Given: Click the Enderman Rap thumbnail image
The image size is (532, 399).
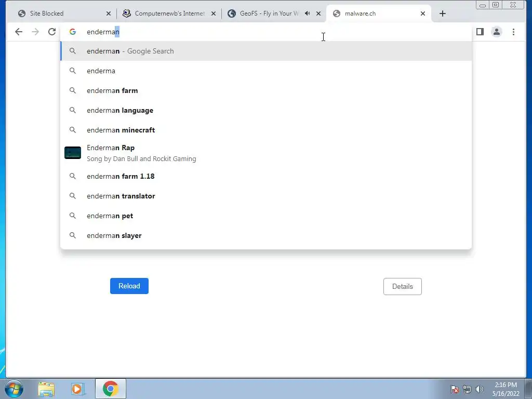Looking at the screenshot, I should point(73,153).
